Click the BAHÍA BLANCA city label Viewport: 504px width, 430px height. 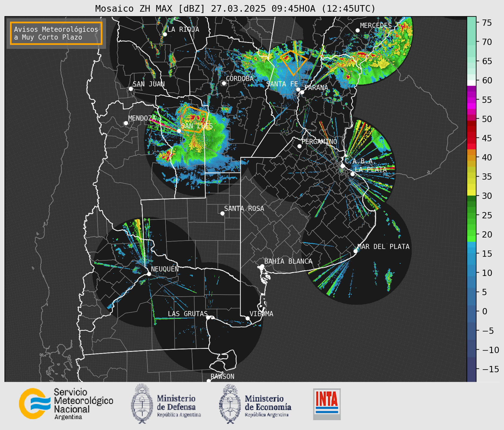[x=288, y=261]
